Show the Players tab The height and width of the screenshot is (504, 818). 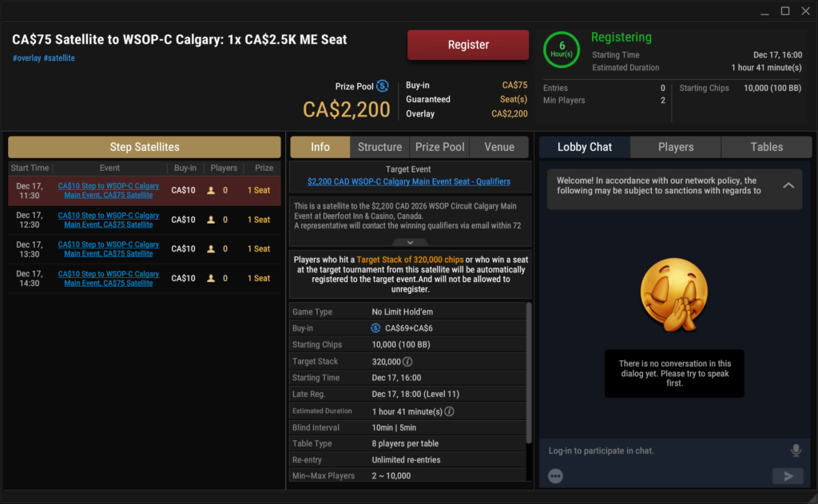click(x=676, y=147)
